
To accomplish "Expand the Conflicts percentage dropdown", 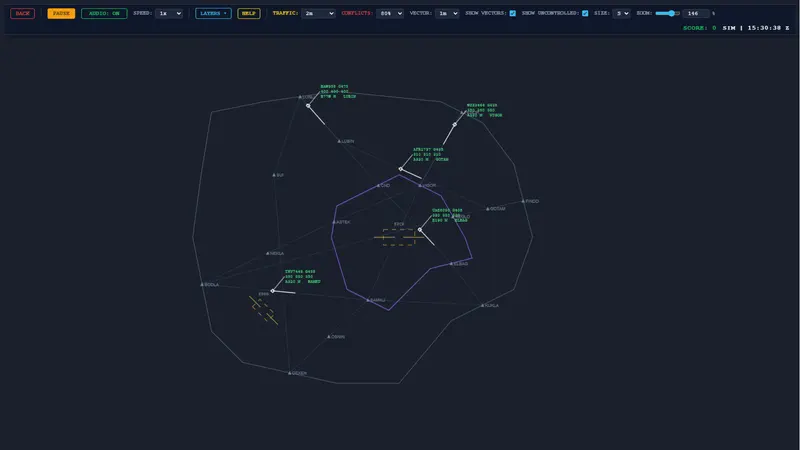I will (390, 13).
